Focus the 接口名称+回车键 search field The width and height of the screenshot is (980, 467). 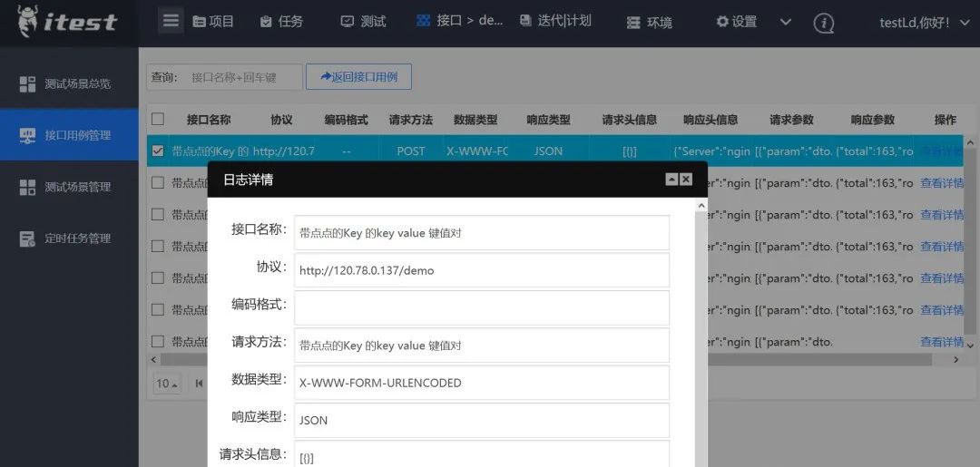244,77
